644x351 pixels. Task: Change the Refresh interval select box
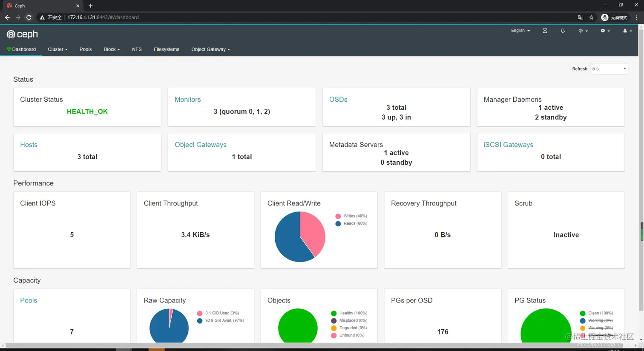pyautogui.click(x=609, y=69)
